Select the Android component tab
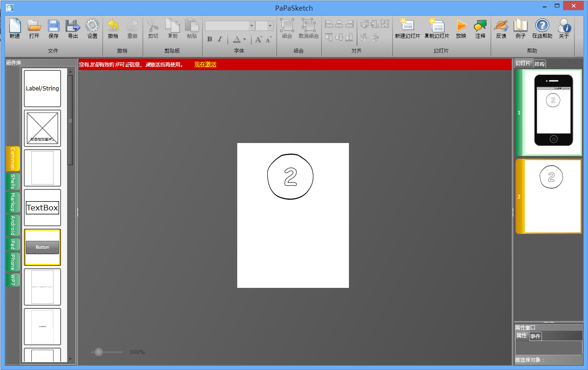The image size is (588, 370). 13,225
